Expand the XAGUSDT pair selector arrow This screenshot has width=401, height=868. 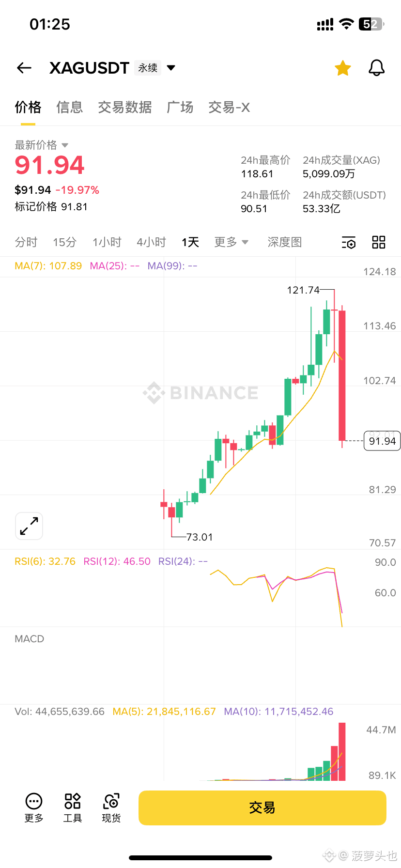coord(171,68)
